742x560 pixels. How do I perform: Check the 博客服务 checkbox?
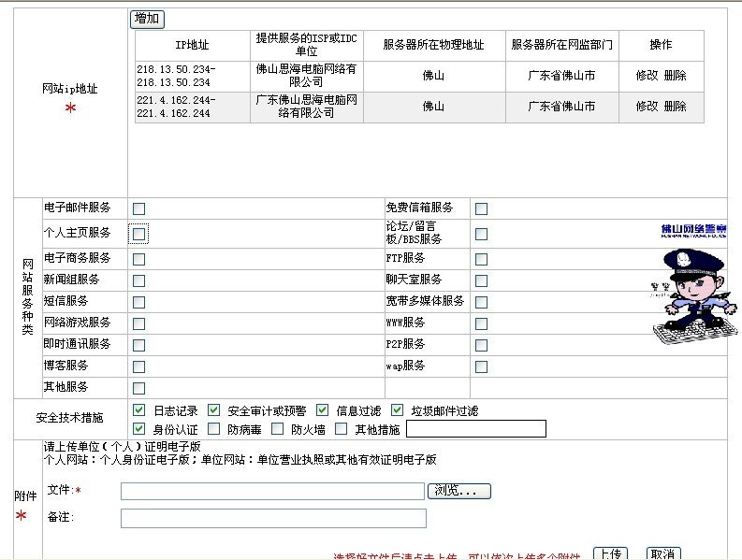point(138,367)
